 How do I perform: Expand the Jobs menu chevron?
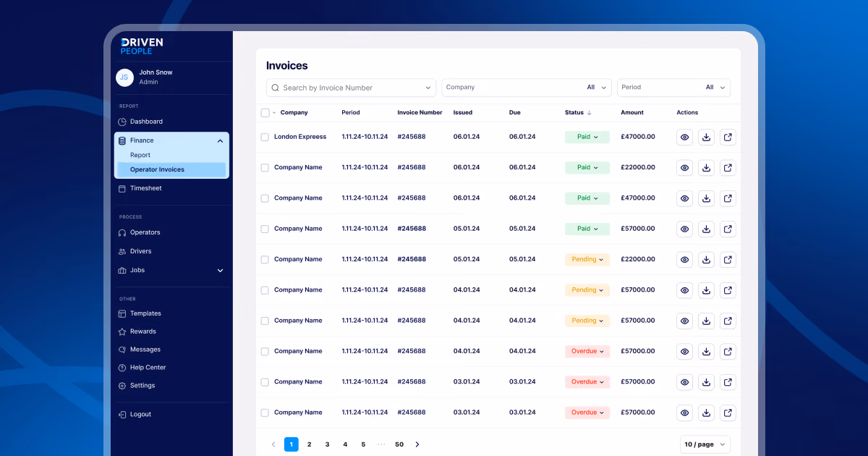(x=221, y=271)
